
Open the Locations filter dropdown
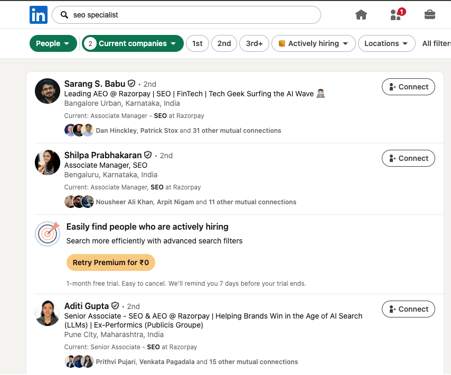(386, 43)
